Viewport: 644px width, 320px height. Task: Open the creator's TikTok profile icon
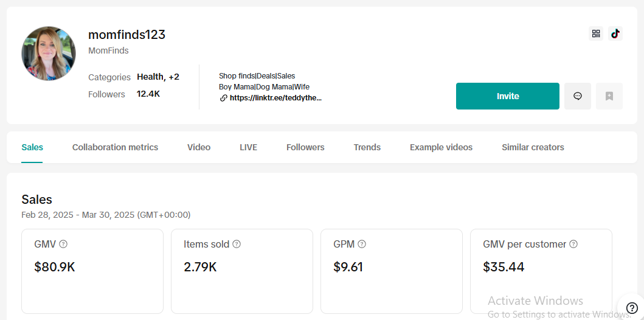pyautogui.click(x=615, y=33)
